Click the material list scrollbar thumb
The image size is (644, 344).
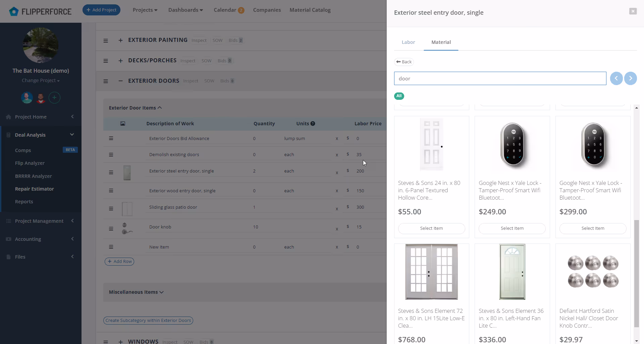coord(636,273)
